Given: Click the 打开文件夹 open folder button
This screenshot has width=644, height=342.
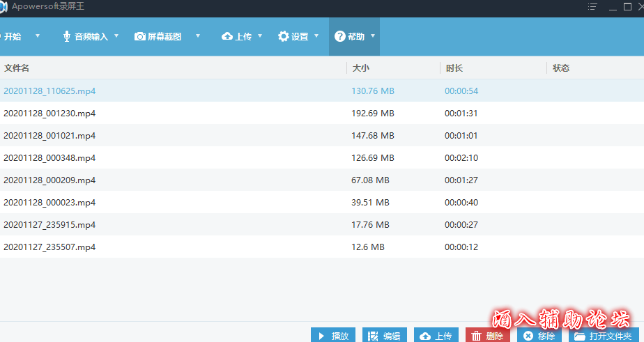Looking at the screenshot, I should coord(604,336).
